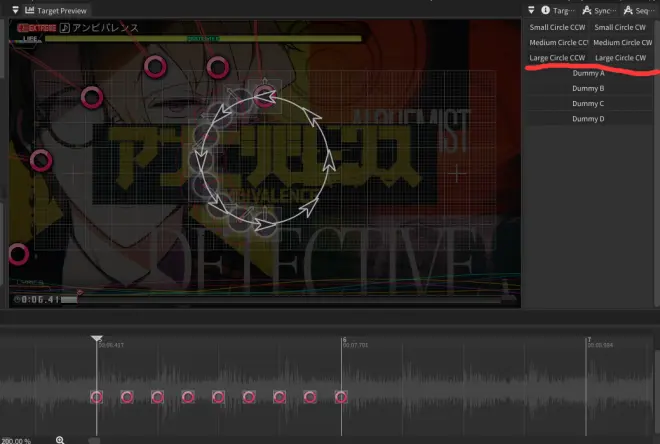Click the 0:06.41 preview time display
Screen dimensions: 660x444
(37, 300)
